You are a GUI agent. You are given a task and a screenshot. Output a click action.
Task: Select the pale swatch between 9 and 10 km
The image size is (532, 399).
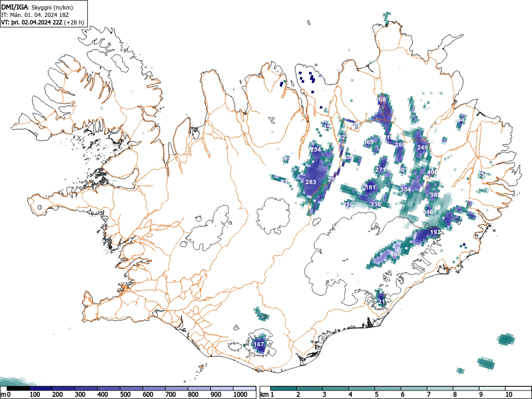(492, 388)
